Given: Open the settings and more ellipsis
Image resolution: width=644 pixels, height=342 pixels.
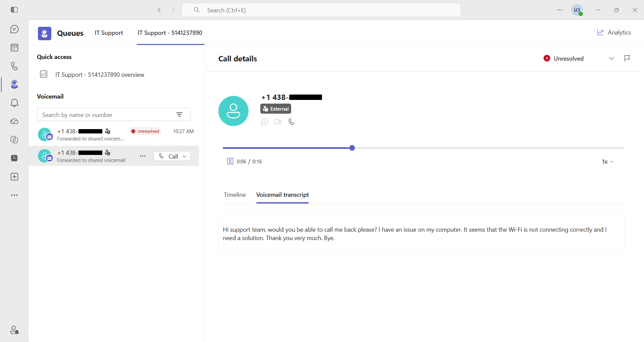Looking at the screenshot, I should [x=559, y=10].
